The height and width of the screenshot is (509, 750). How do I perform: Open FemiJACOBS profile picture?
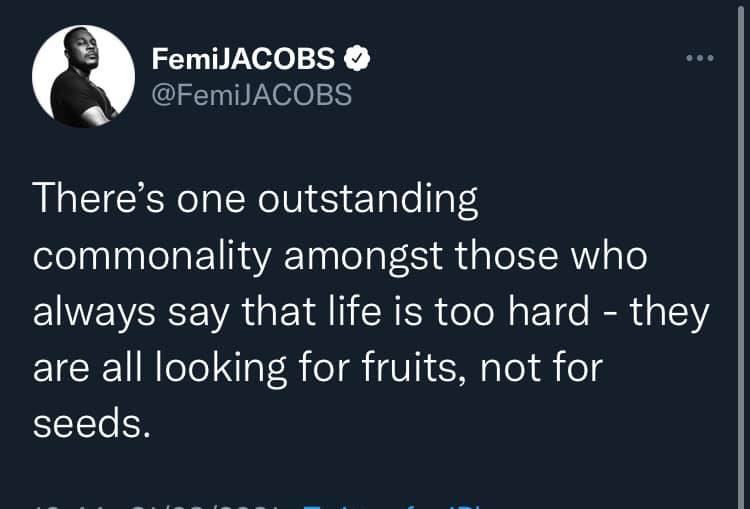tap(83, 77)
